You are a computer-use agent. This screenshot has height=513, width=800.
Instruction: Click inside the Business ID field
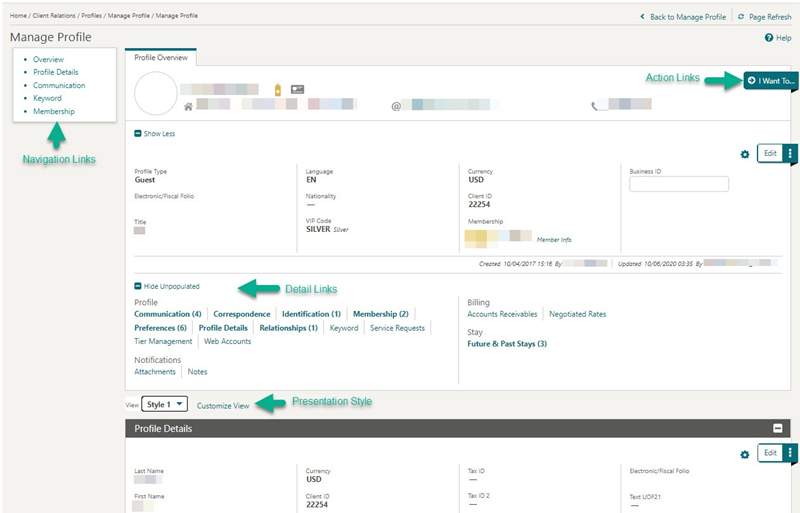pyautogui.click(x=679, y=184)
